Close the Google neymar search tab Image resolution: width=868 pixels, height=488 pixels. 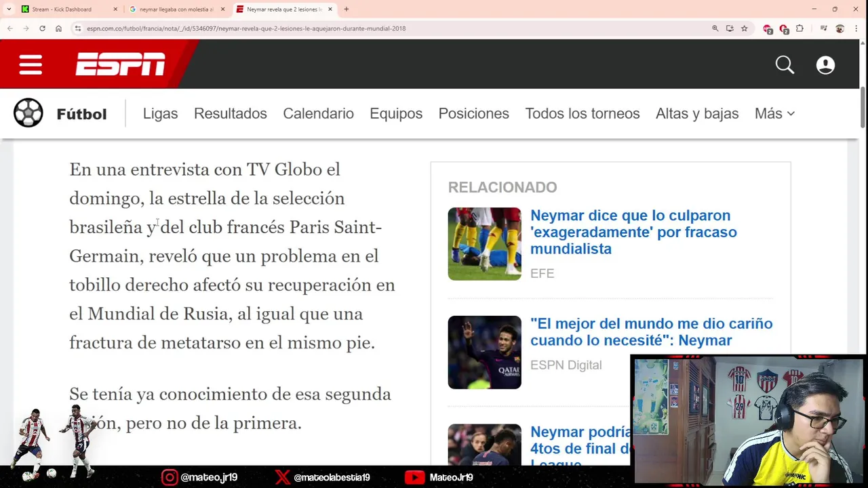(222, 9)
